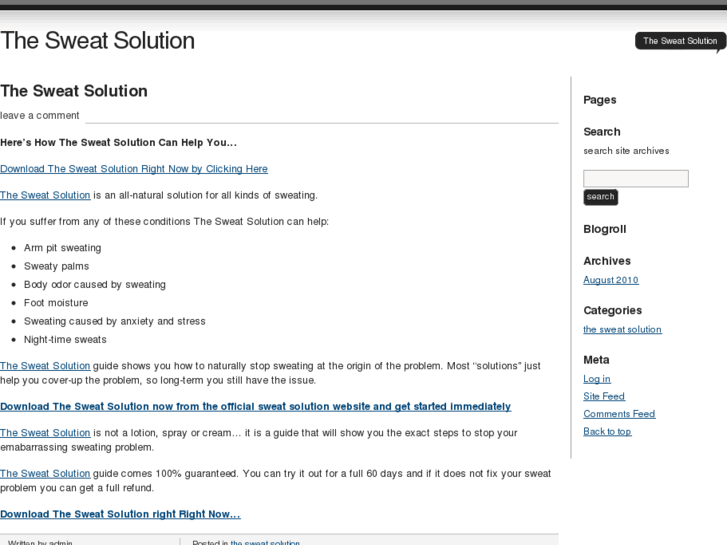Image resolution: width=727 pixels, height=545 pixels.
Task: Open The Sweat Solution link before 'guide comes 100%'
Action: pos(45,474)
